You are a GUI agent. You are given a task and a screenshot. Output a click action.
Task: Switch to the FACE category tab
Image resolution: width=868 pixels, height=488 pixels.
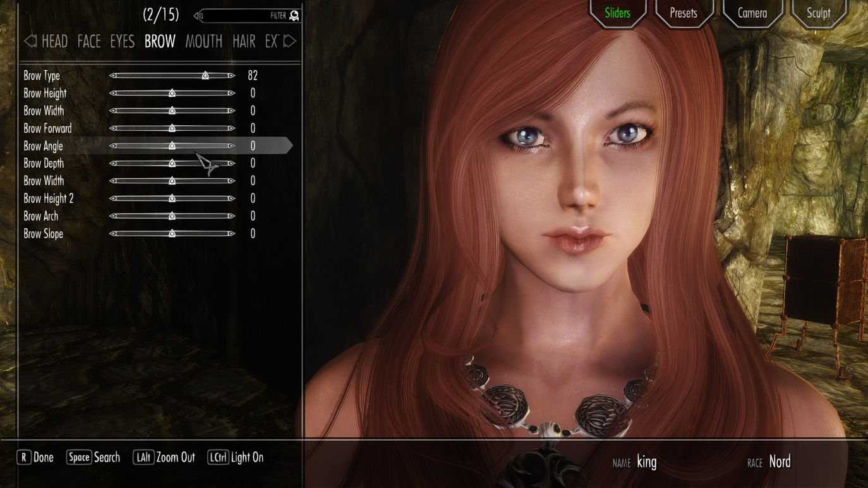[89, 42]
